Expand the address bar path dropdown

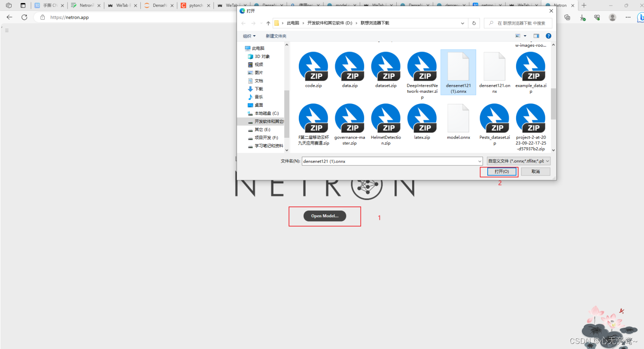click(x=462, y=23)
